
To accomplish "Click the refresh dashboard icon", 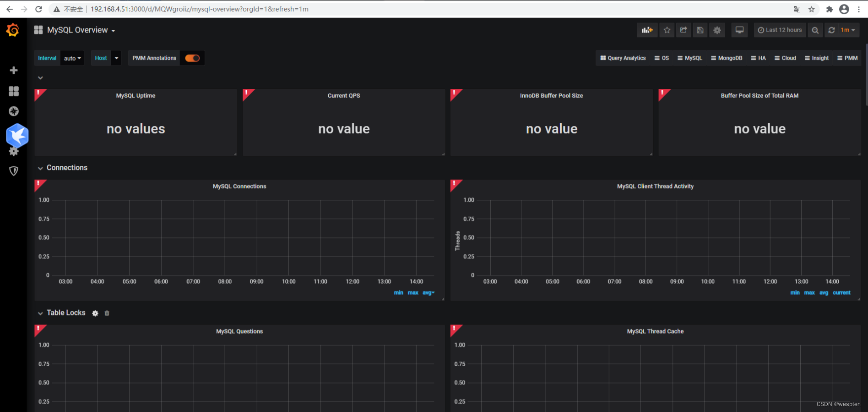I will (831, 30).
